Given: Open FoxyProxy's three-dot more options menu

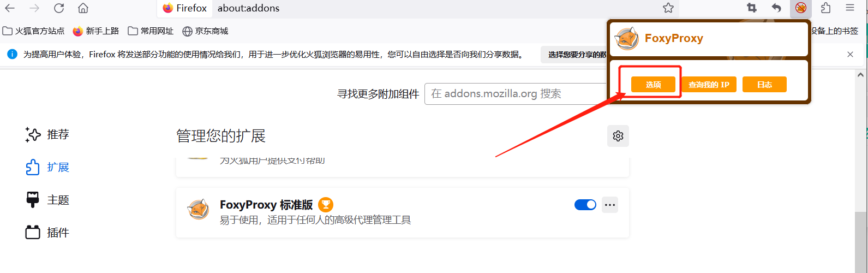Looking at the screenshot, I should click(610, 205).
